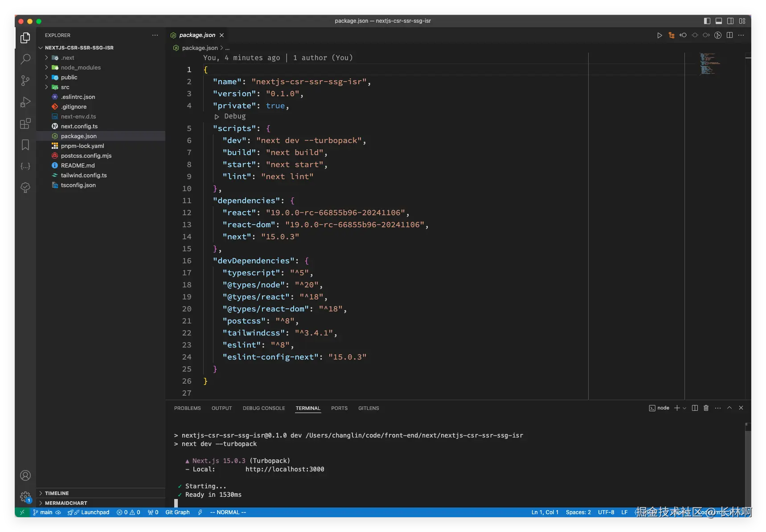Click the Split Editor Right icon
Screen dimensions: 766x532
click(729, 35)
